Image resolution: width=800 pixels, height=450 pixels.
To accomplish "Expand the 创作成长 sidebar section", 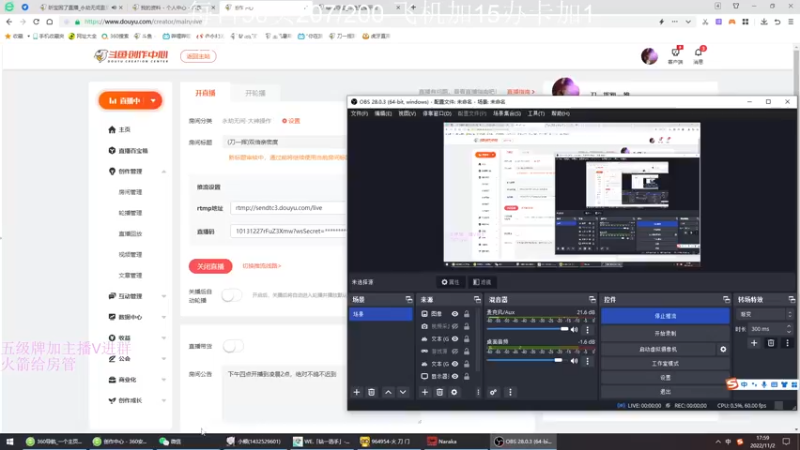I will pyautogui.click(x=164, y=401).
